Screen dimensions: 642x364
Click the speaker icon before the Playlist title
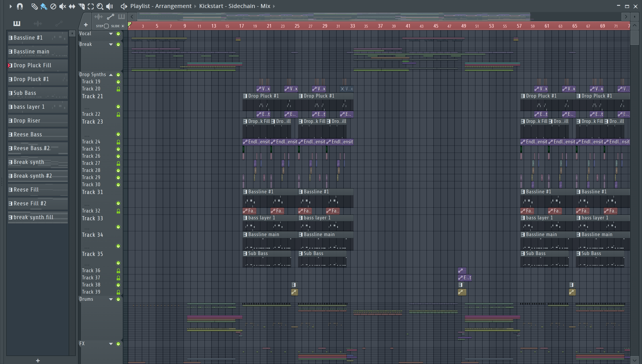click(x=124, y=6)
